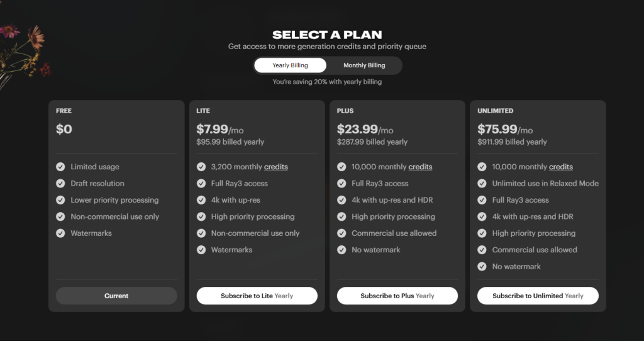644x341 pixels.
Task: Click the checkmark beside 3,200 monthly credits
Action: (201, 167)
